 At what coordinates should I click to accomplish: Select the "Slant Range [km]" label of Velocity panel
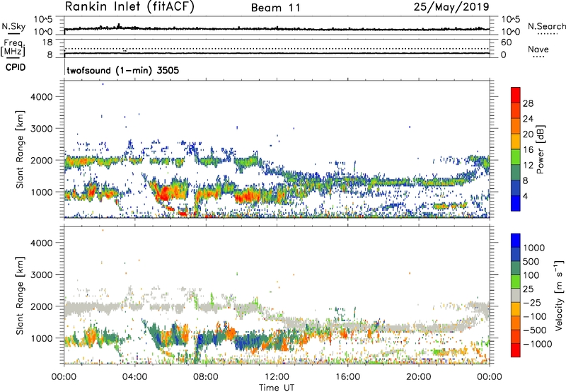click(20, 295)
